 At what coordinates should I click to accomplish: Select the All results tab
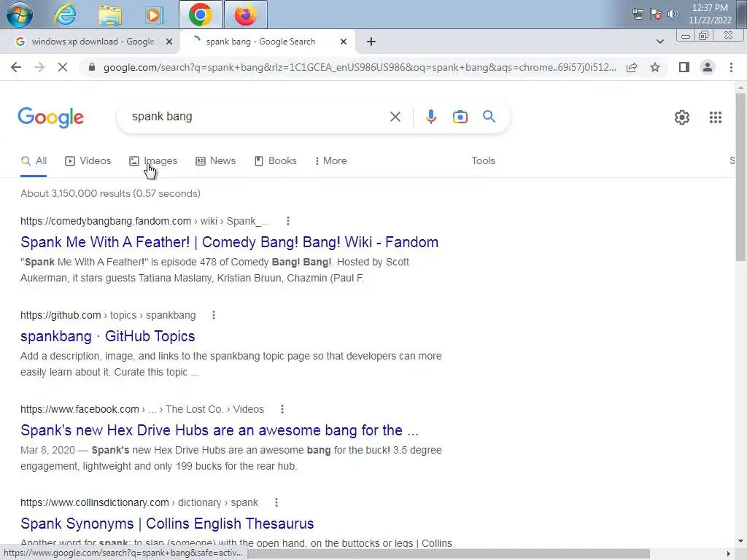[34, 161]
